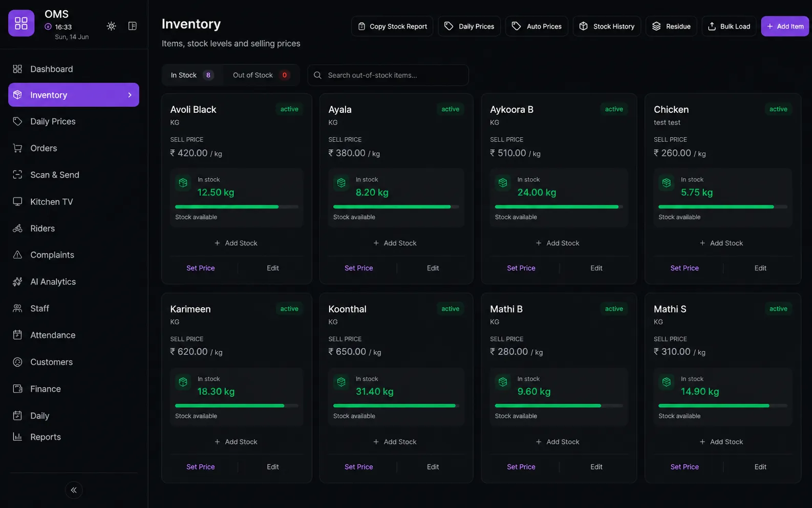Toggle light/dark theme sun icon
Screen dimensions: 812x508
(111, 26)
